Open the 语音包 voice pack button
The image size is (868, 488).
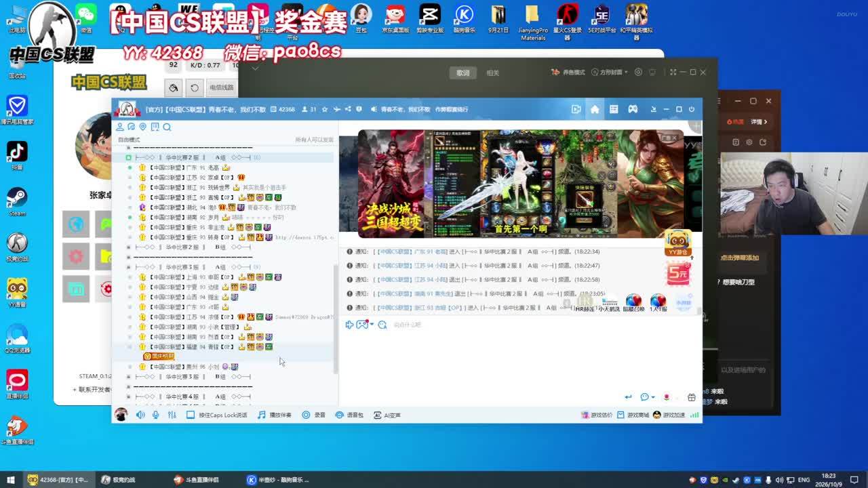(349, 415)
